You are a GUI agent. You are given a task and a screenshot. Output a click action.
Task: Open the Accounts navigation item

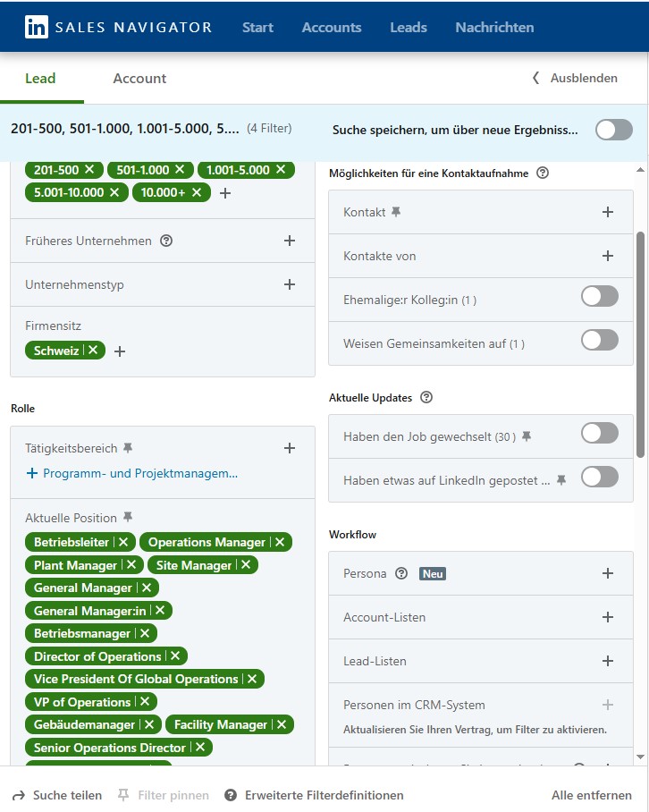[x=332, y=27]
